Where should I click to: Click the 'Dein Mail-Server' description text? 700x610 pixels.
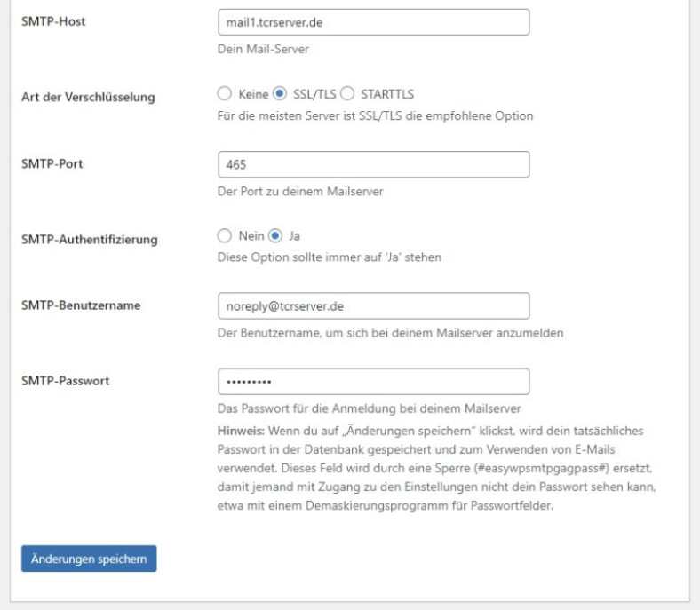pos(263,49)
